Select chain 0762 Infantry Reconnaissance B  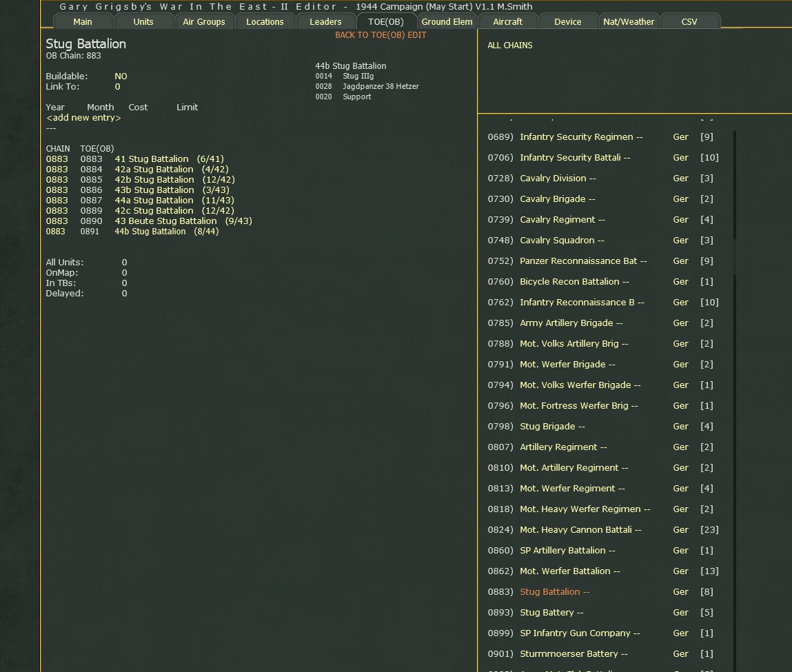[x=603, y=303]
